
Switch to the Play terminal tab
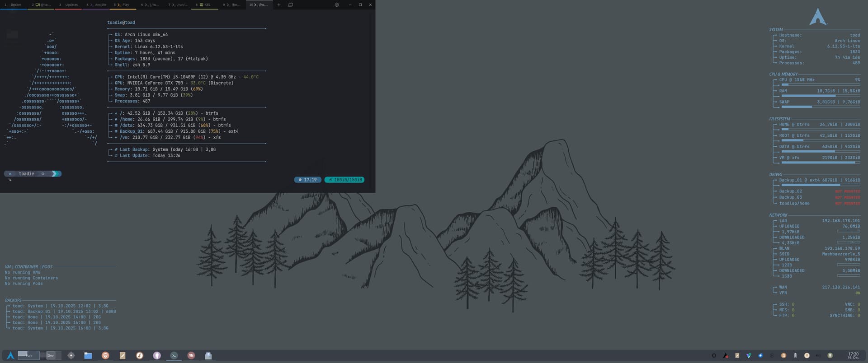pyautogui.click(x=123, y=5)
